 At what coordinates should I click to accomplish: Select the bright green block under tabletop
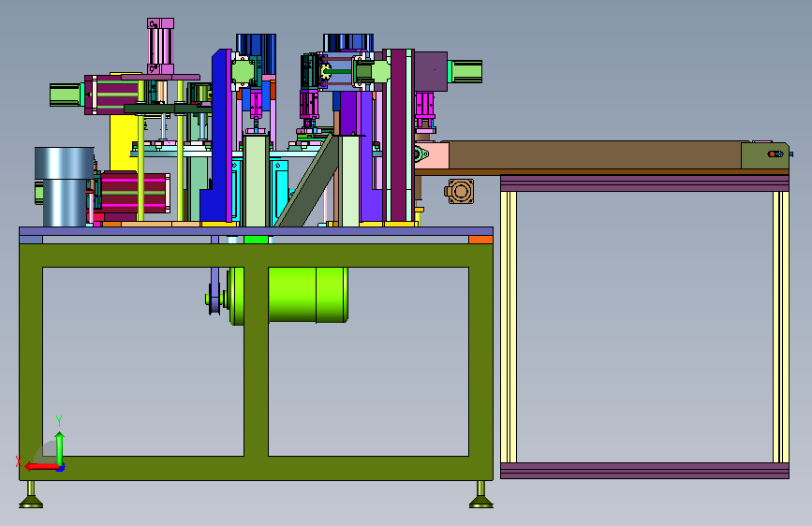256,240
